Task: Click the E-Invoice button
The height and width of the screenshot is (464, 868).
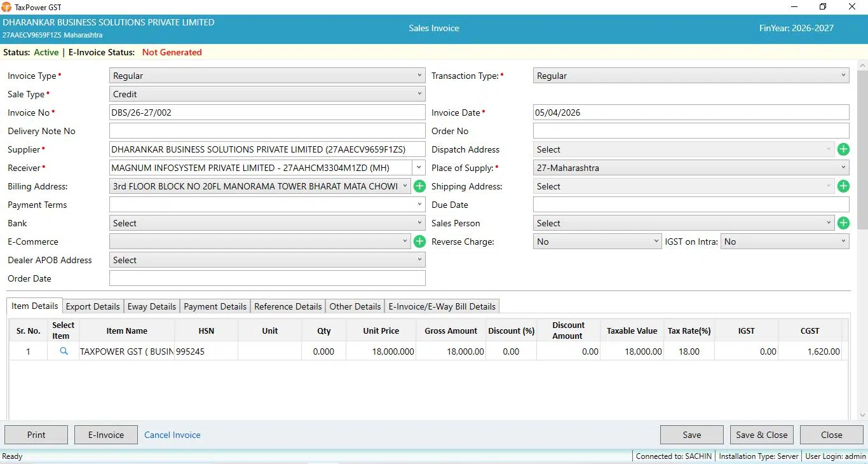Action: tap(106, 435)
